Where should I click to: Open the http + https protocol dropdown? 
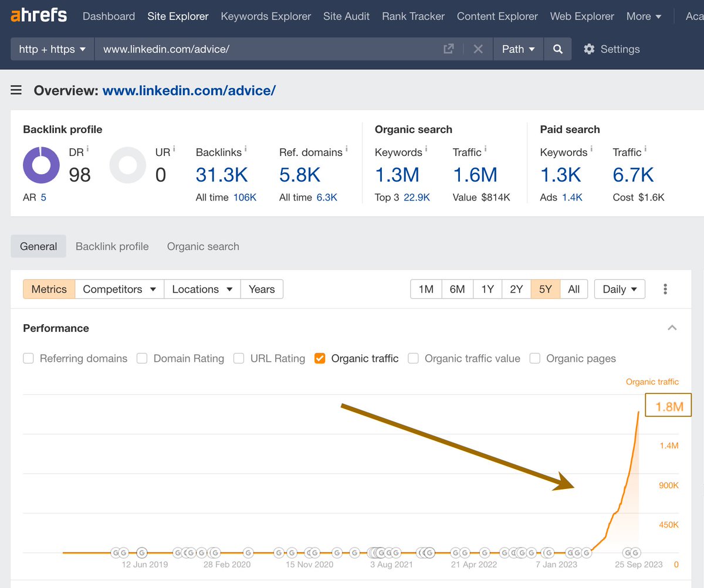click(52, 49)
